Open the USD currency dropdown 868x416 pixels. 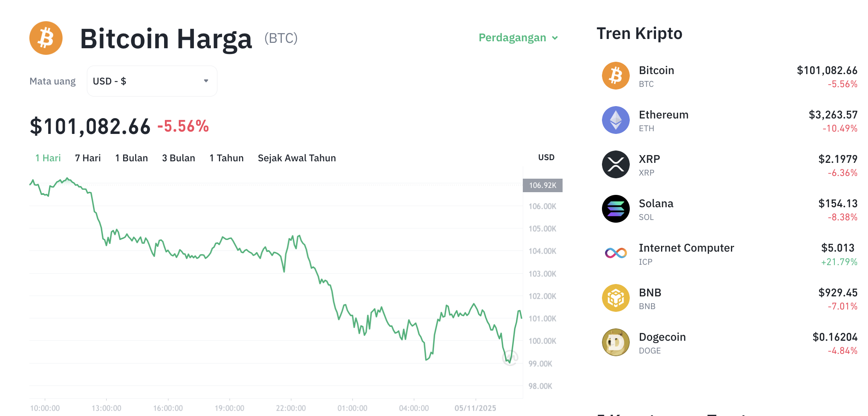pos(152,81)
